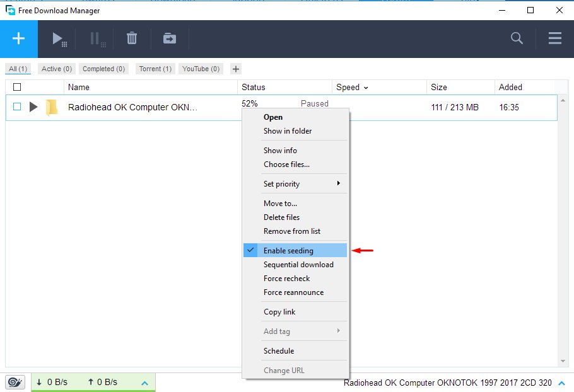This screenshot has width=574, height=392.
Task: Click the 111 / 213 MB size cell
Action: (455, 107)
